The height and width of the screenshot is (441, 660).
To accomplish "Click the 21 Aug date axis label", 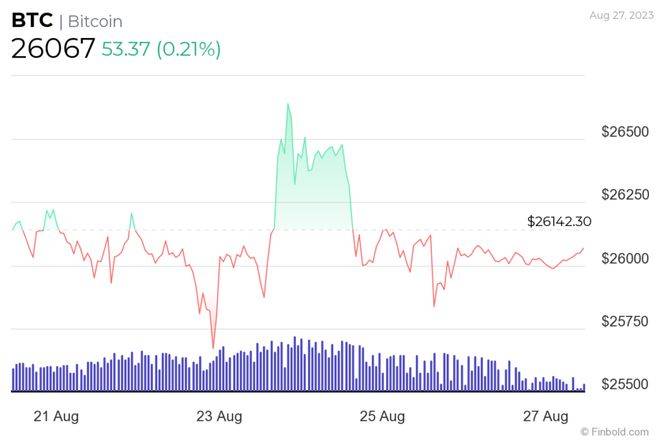I will pyautogui.click(x=56, y=414).
